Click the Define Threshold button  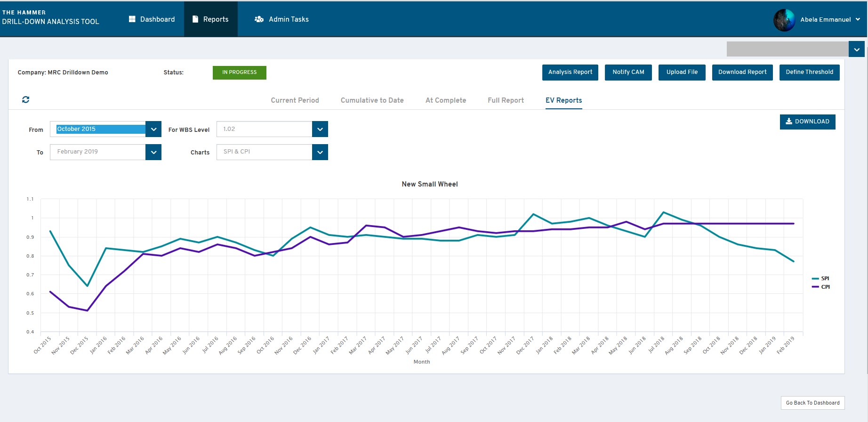coord(810,72)
